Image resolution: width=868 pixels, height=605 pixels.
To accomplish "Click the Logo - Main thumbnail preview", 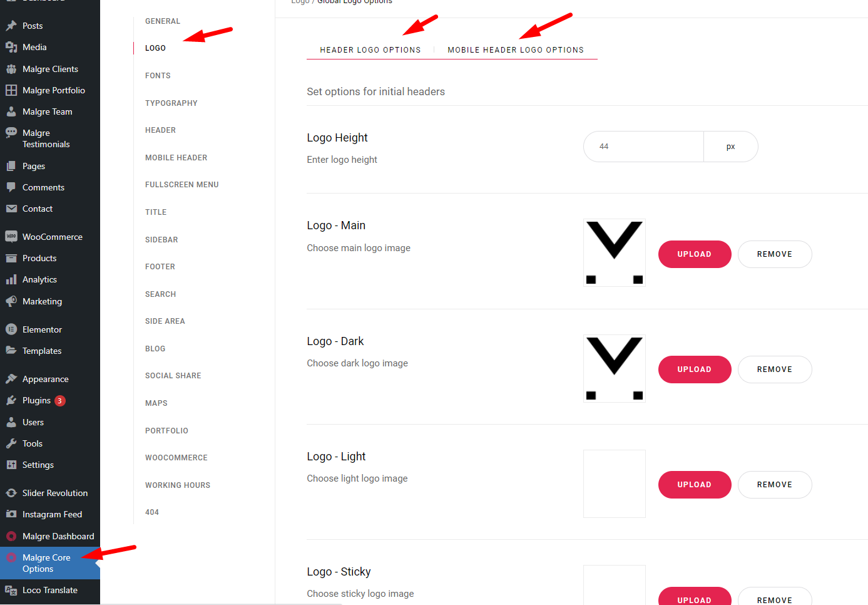I will click(x=615, y=253).
